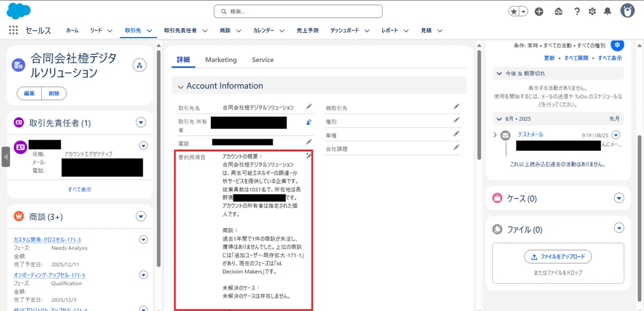Open the App Launcher grid icon

pos(14,31)
